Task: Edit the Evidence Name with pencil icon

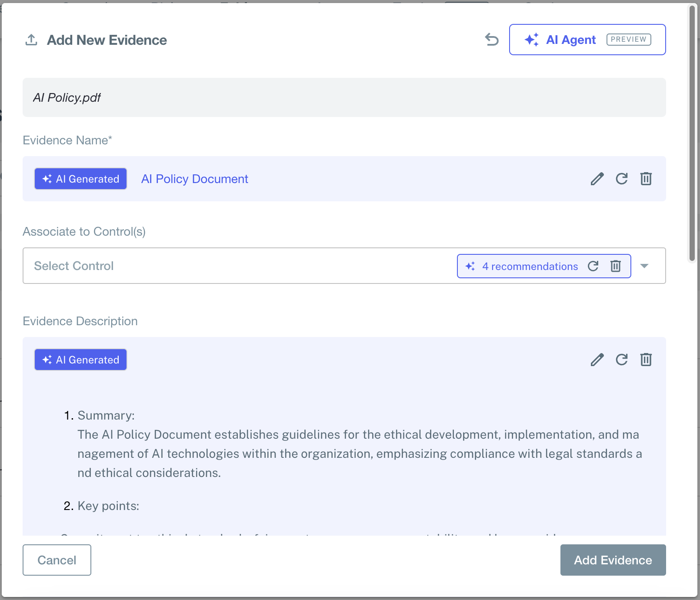Action: click(x=597, y=179)
